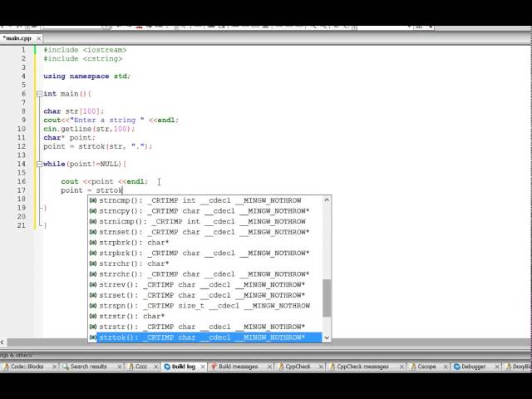Click the Build log tab gear icon
The height and width of the screenshot is (399, 532).
[167, 367]
